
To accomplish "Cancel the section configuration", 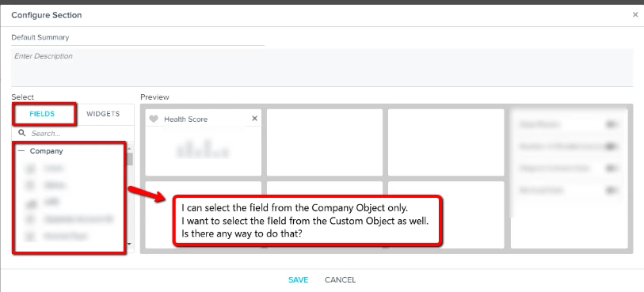I will [x=340, y=279].
